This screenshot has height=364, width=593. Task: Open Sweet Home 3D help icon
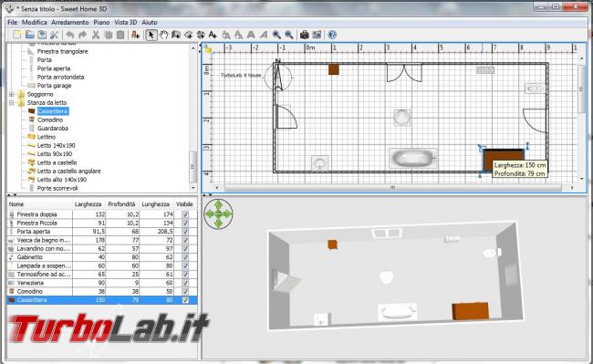(x=332, y=35)
